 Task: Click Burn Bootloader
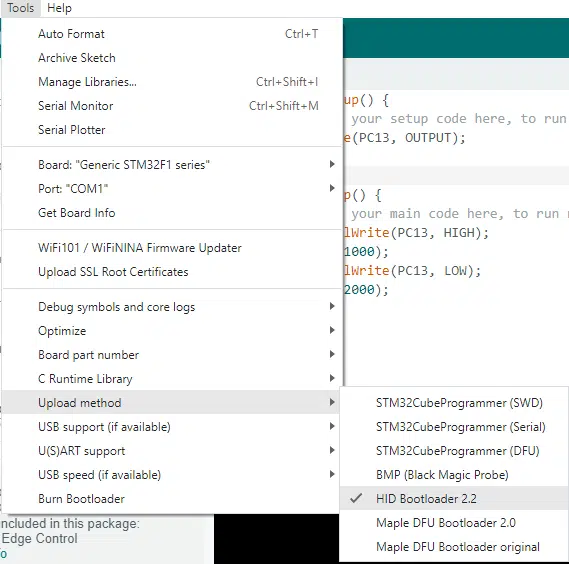pyautogui.click(x=172, y=499)
